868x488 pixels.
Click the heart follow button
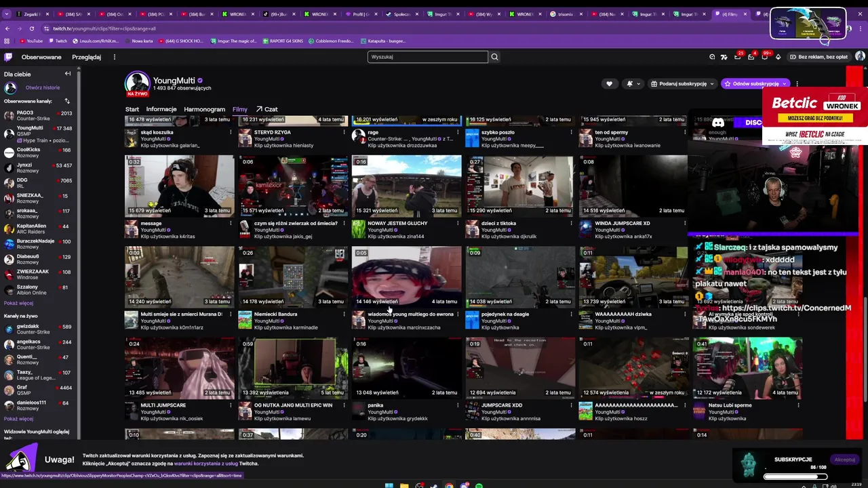609,84
